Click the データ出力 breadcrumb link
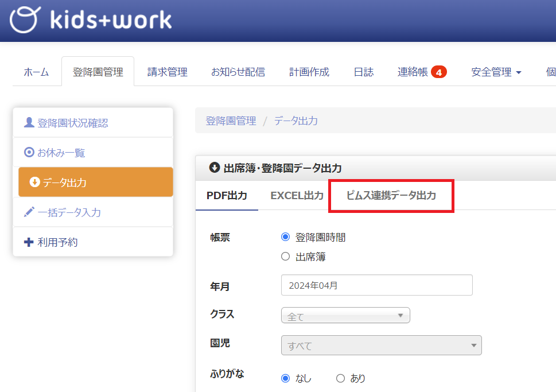This screenshot has width=556, height=392. tap(296, 121)
